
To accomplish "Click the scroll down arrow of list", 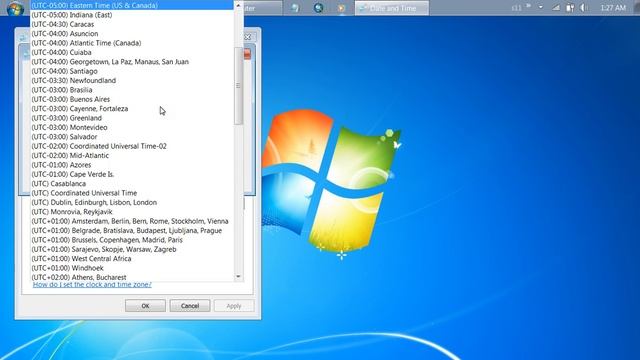I will click(x=238, y=277).
